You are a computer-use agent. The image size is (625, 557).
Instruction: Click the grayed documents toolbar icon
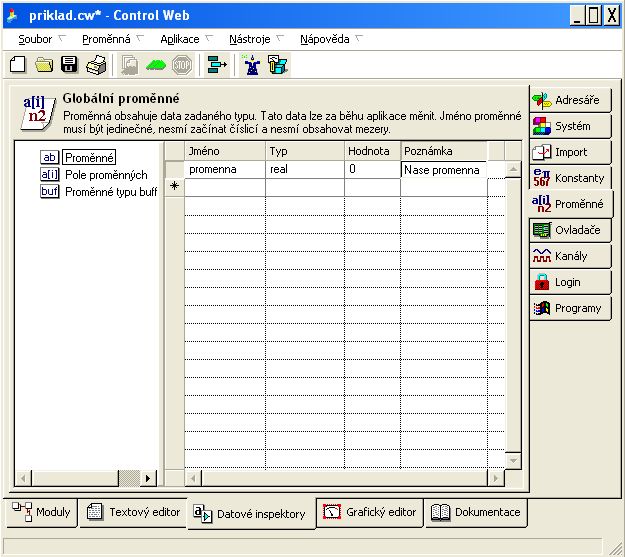(129, 65)
